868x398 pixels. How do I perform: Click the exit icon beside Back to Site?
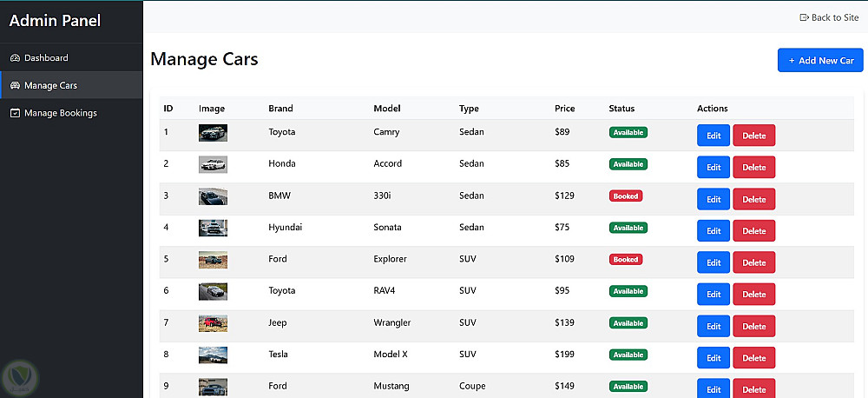[804, 17]
